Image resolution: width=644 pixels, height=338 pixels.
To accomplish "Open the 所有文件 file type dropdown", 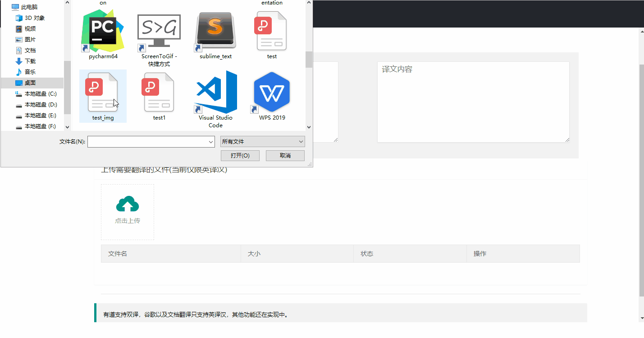I will coord(263,142).
